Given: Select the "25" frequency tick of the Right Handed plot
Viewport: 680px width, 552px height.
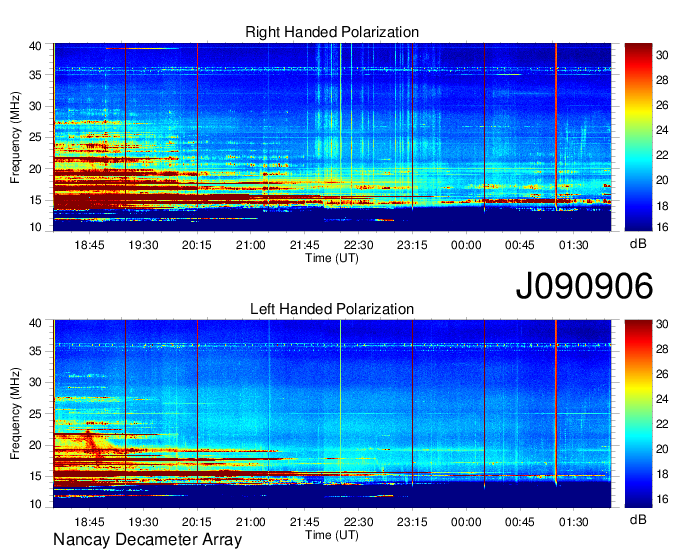Looking at the screenshot, I should 36,137.
